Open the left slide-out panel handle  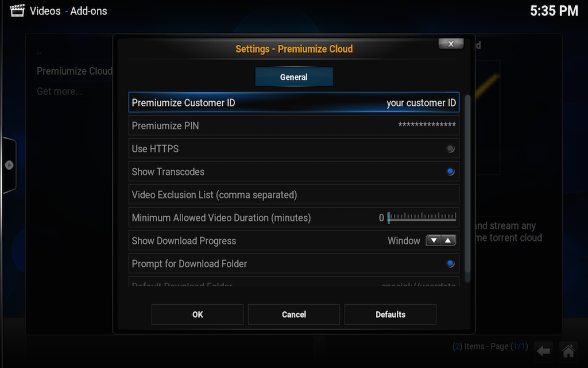[10, 164]
